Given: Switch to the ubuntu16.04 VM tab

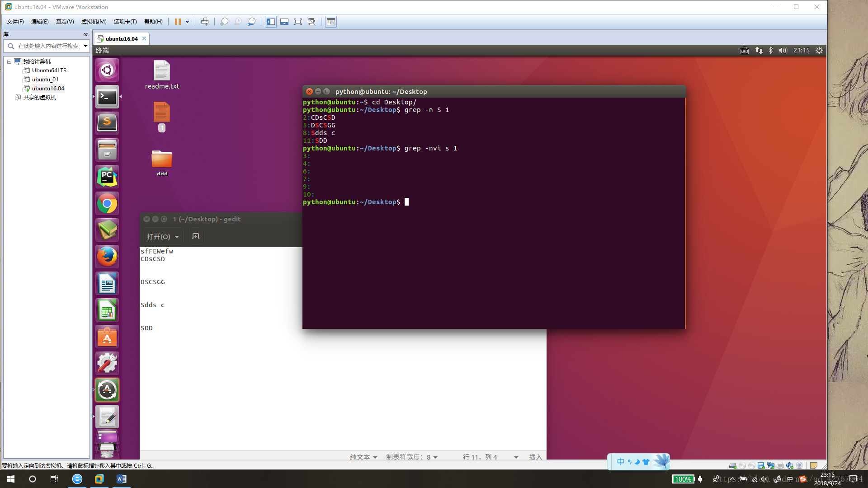Looking at the screenshot, I should (x=122, y=39).
